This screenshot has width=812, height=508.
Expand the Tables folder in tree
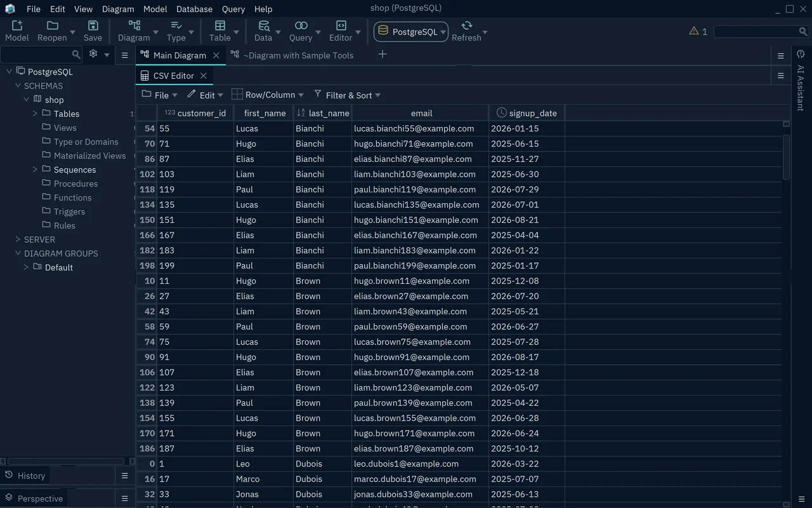(x=36, y=114)
